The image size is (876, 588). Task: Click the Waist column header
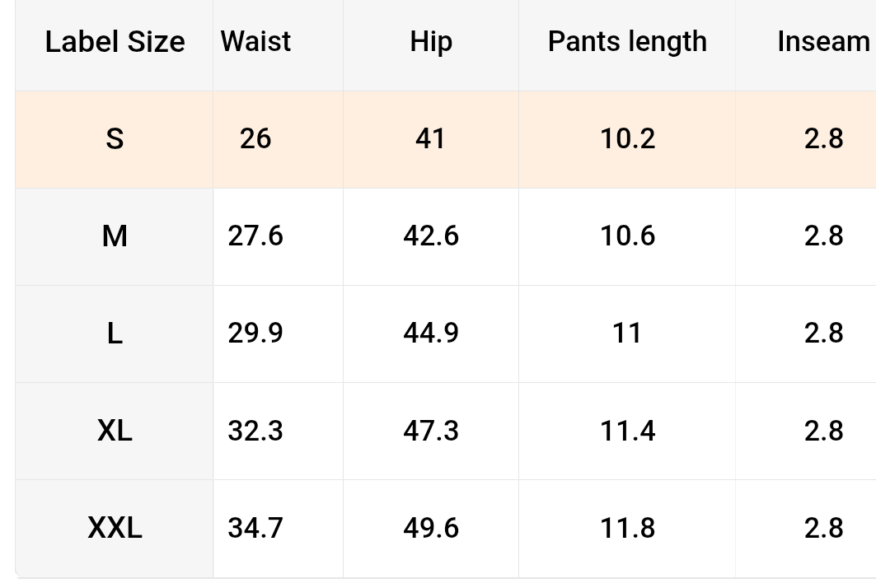pyautogui.click(x=255, y=42)
